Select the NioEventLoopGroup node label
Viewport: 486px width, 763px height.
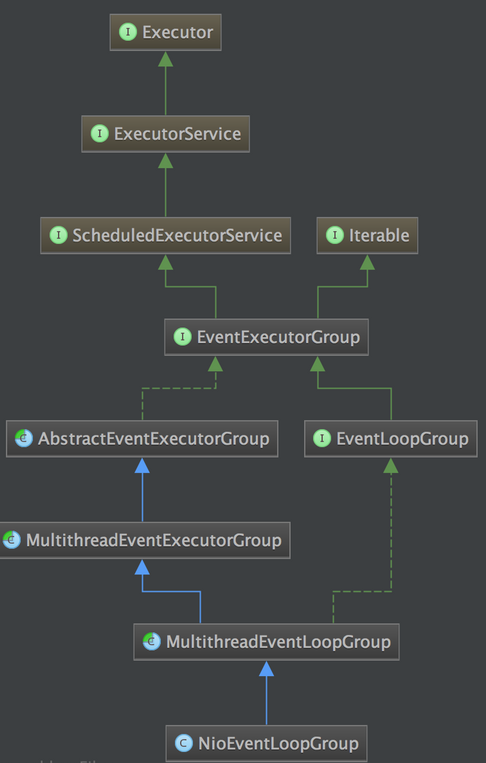tap(278, 744)
